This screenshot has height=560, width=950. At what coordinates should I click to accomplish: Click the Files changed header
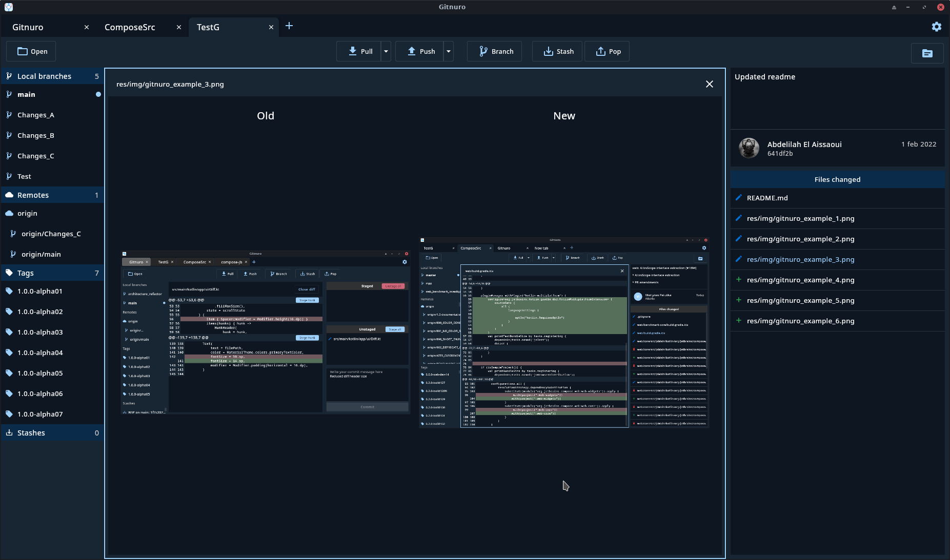[x=837, y=179]
